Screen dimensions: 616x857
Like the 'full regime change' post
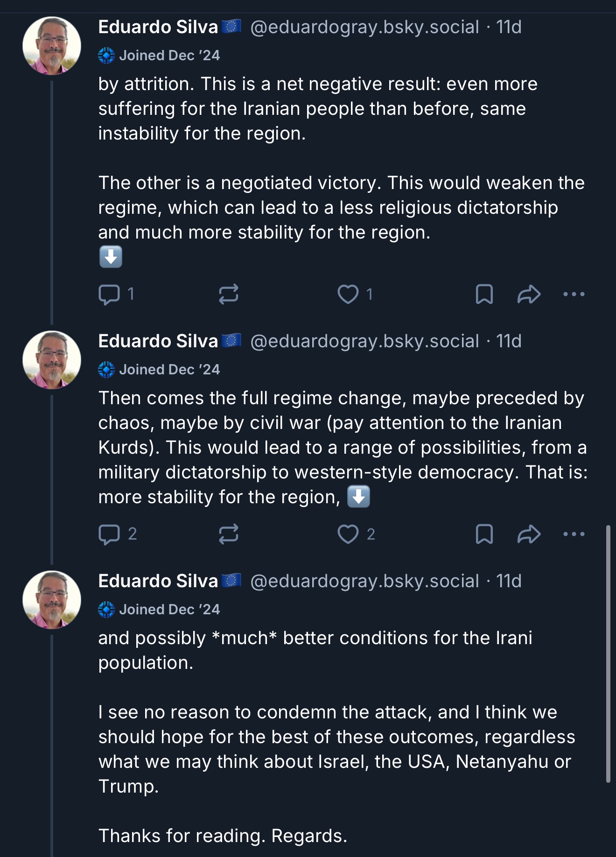tap(348, 534)
